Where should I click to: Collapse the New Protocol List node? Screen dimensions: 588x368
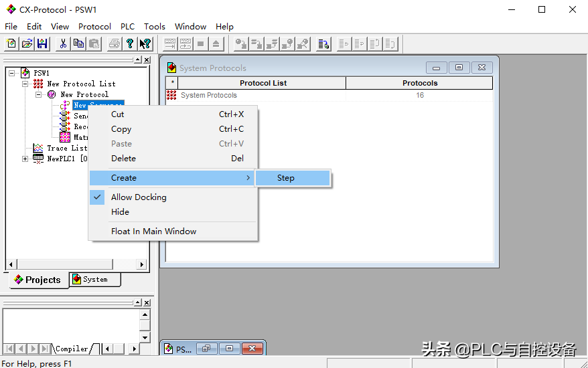click(x=25, y=84)
